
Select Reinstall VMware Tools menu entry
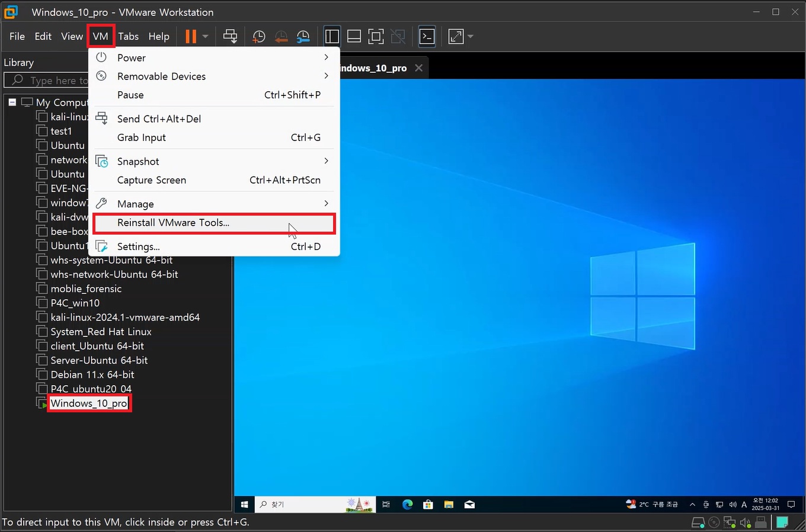(x=214, y=223)
